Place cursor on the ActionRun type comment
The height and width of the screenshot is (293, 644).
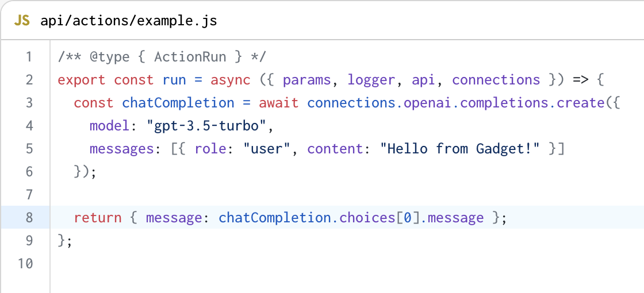pos(162,57)
